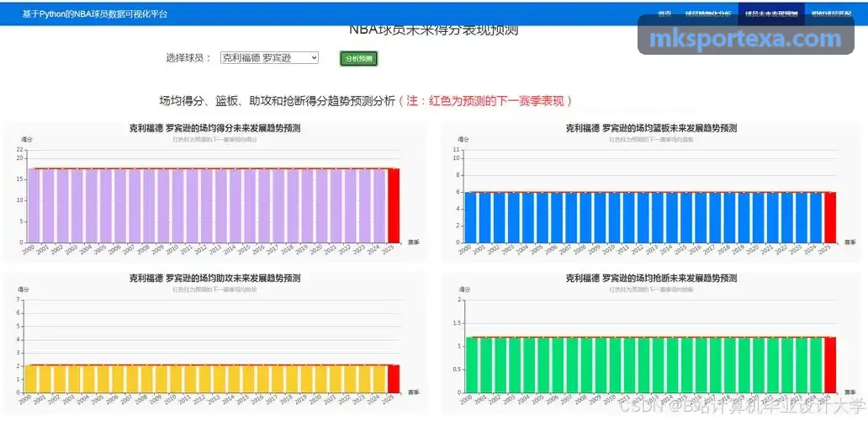
Task: Click the 场均助攻未来发展趋势预测 chart title
Action: pos(214,278)
